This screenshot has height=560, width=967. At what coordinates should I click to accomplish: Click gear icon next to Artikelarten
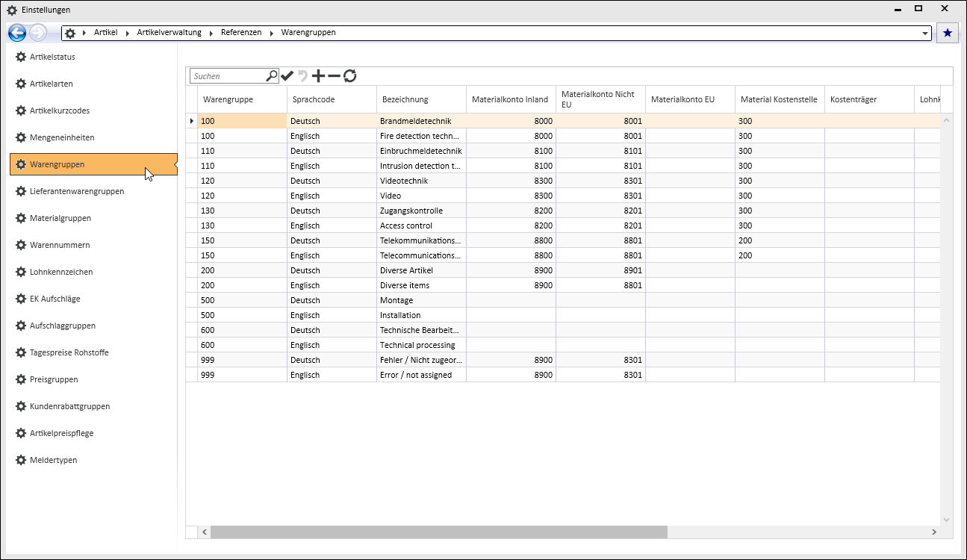coord(21,84)
